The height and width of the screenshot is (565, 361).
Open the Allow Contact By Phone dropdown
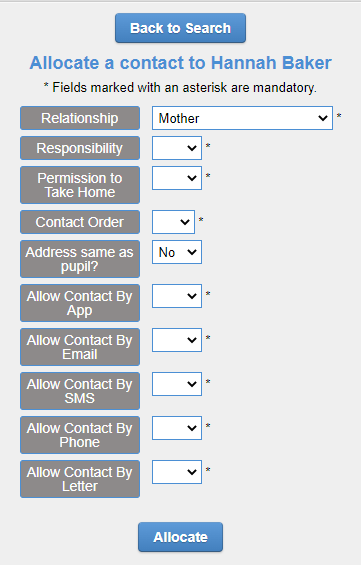pyautogui.click(x=177, y=428)
